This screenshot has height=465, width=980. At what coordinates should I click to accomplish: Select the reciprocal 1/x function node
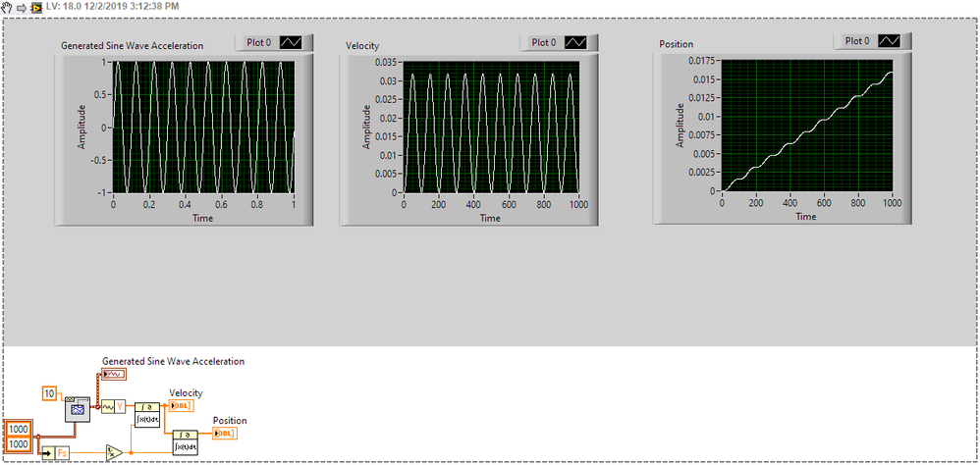coord(114,452)
